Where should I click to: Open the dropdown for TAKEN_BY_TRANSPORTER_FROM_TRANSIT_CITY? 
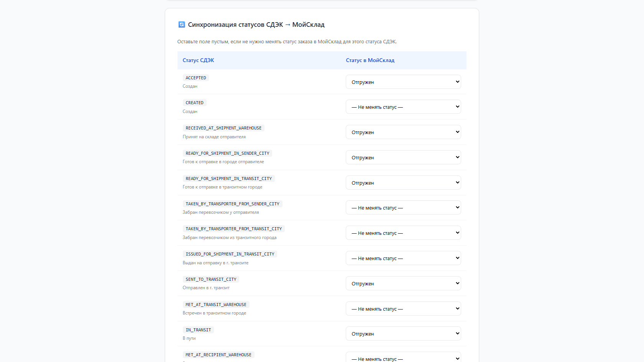(403, 233)
